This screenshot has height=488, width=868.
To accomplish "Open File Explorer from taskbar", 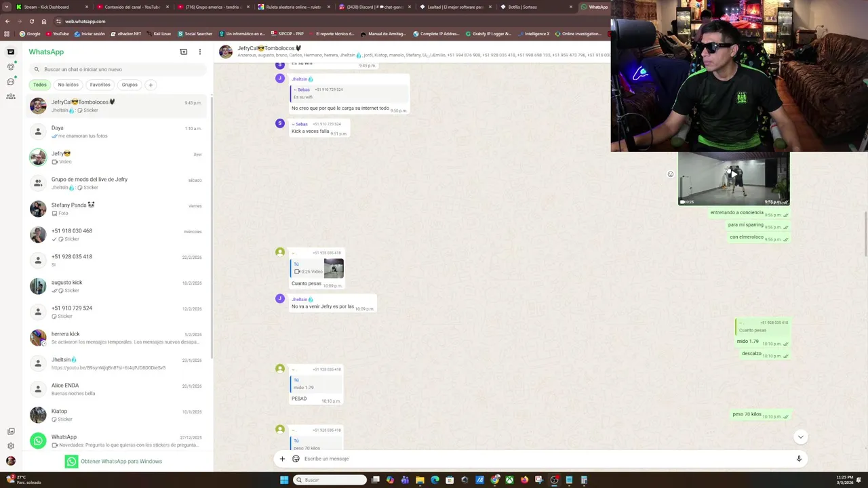I will [x=420, y=480].
